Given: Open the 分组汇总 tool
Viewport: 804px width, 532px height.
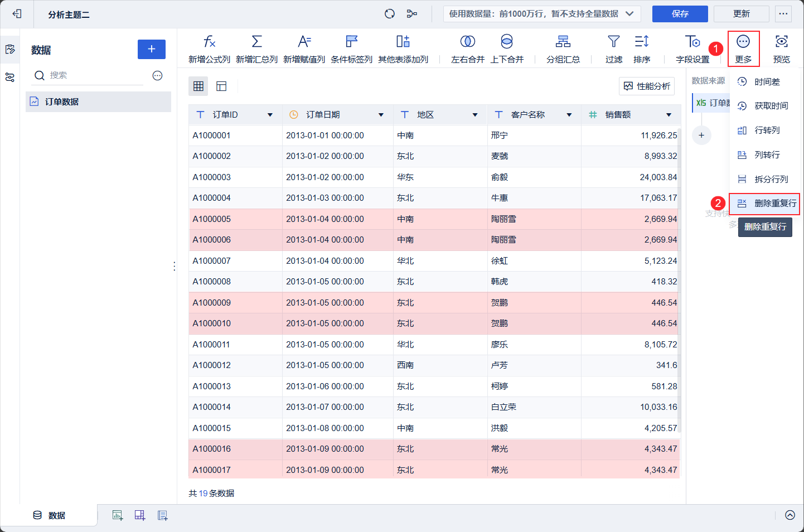Looking at the screenshot, I should (x=563, y=49).
